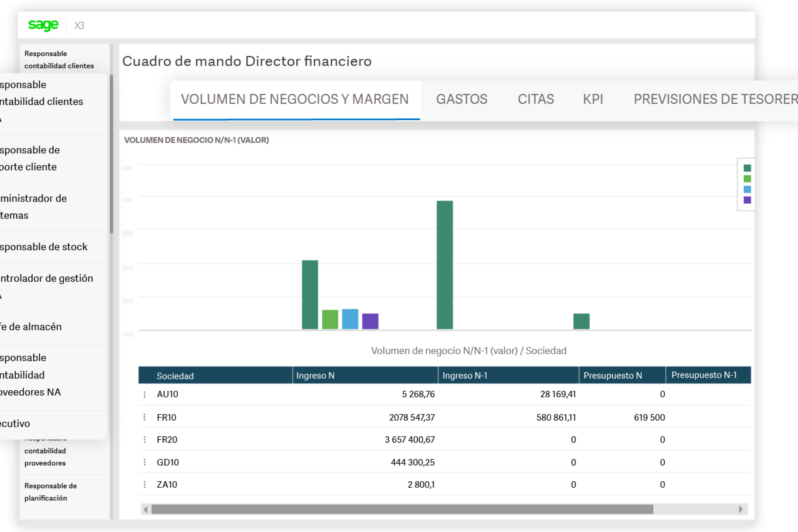Click X3 product label
Viewport: 798px width, 532px height.
coord(79,25)
